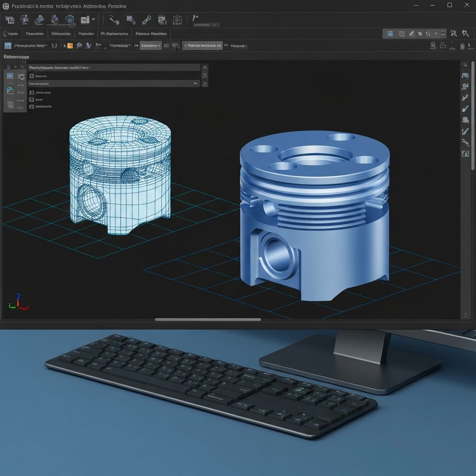Viewport: 476px width, 476px height.
Task: Click the bottom grid icon in the right sidebar
Action: pos(465,154)
